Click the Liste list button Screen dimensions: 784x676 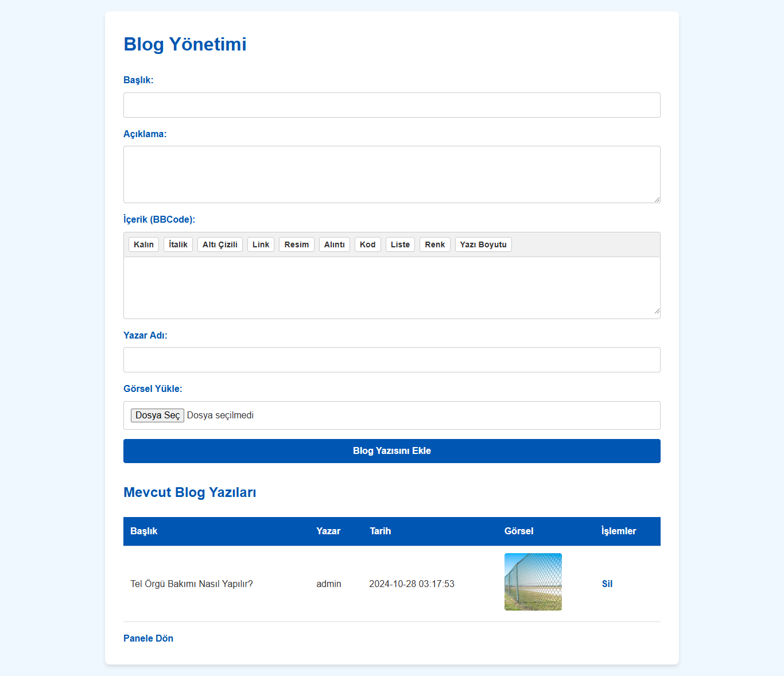(400, 244)
